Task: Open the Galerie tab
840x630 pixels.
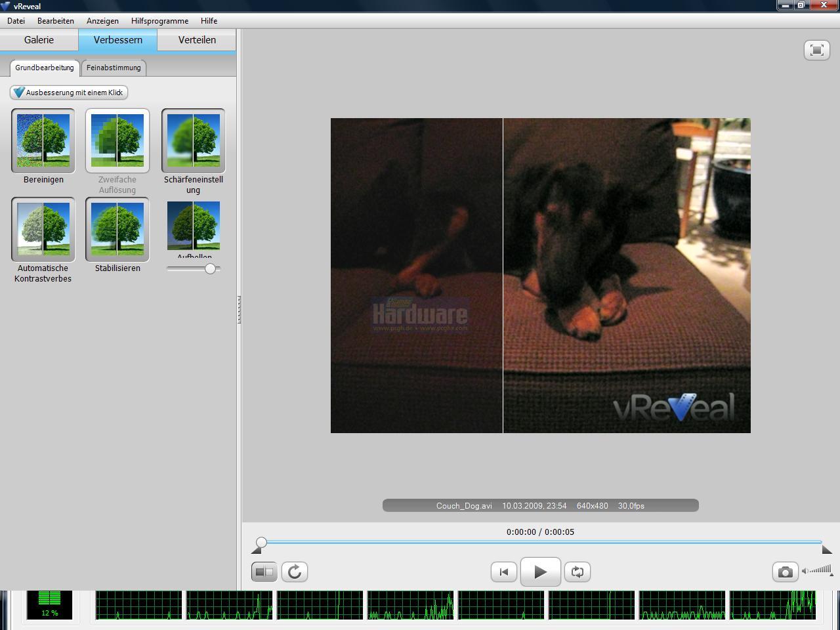Action: pos(39,40)
